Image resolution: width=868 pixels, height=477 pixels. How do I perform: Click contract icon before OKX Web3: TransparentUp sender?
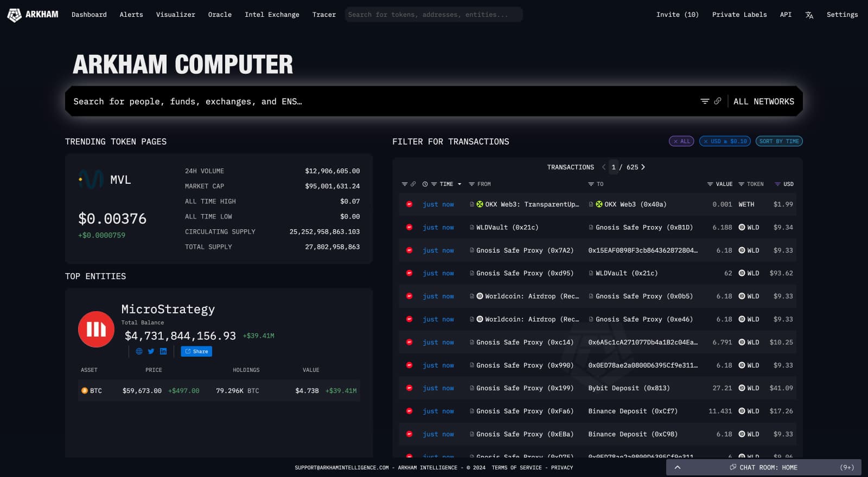(x=472, y=204)
